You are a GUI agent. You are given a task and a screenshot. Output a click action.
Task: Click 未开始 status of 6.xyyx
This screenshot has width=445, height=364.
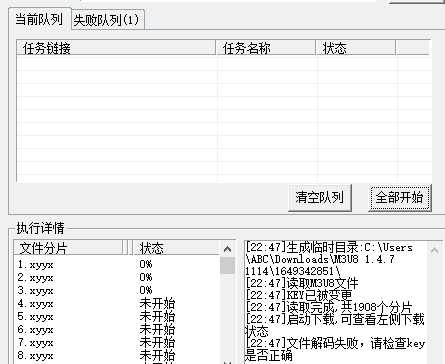[157, 329]
